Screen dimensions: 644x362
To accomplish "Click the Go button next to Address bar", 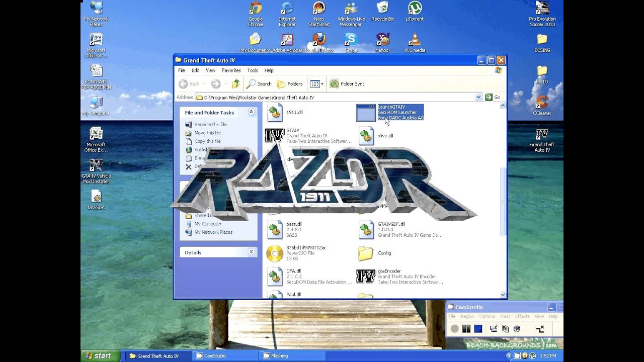I will tap(493, 98).
